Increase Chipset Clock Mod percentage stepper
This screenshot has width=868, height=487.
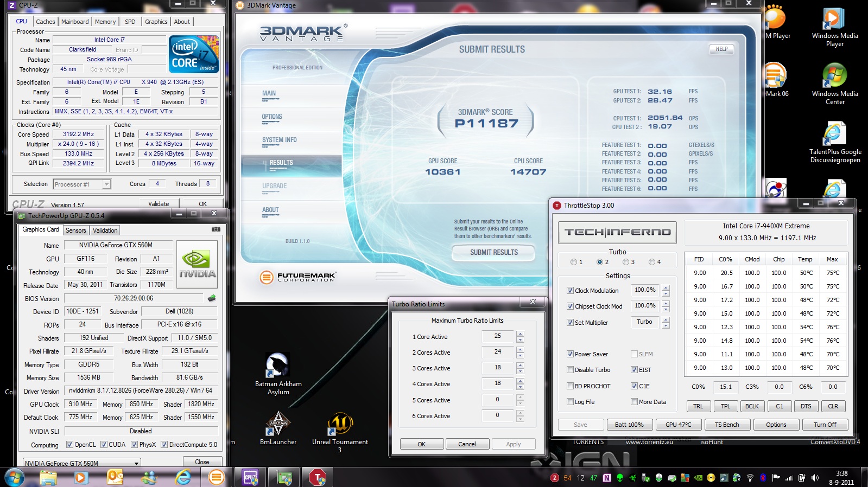[666, 303]
